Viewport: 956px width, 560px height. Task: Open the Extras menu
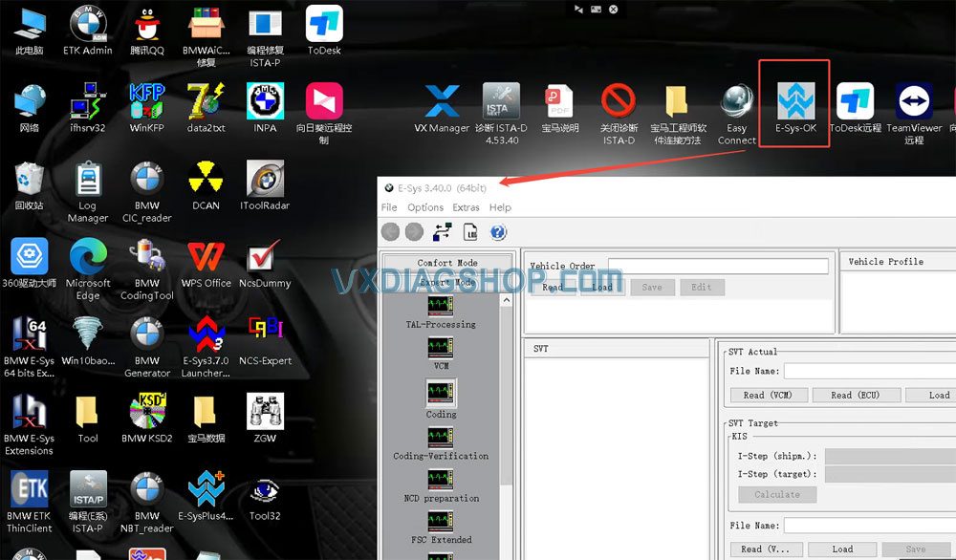click(466, 207)
